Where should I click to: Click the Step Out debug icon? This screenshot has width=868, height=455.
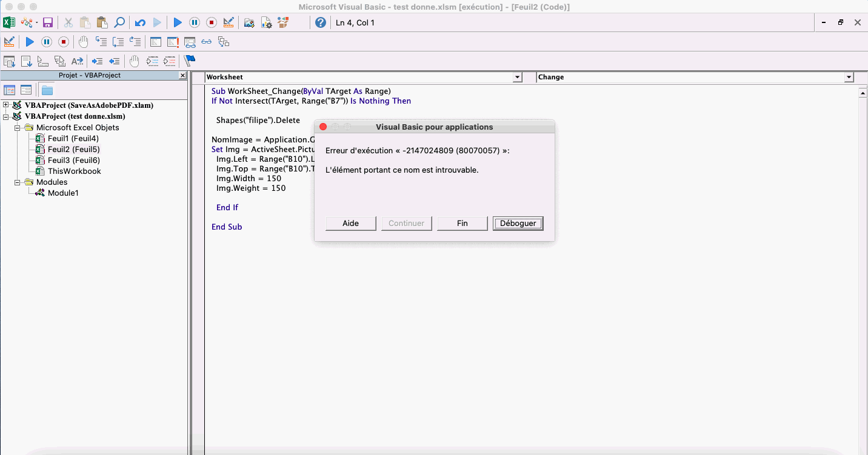click(135, 42)
